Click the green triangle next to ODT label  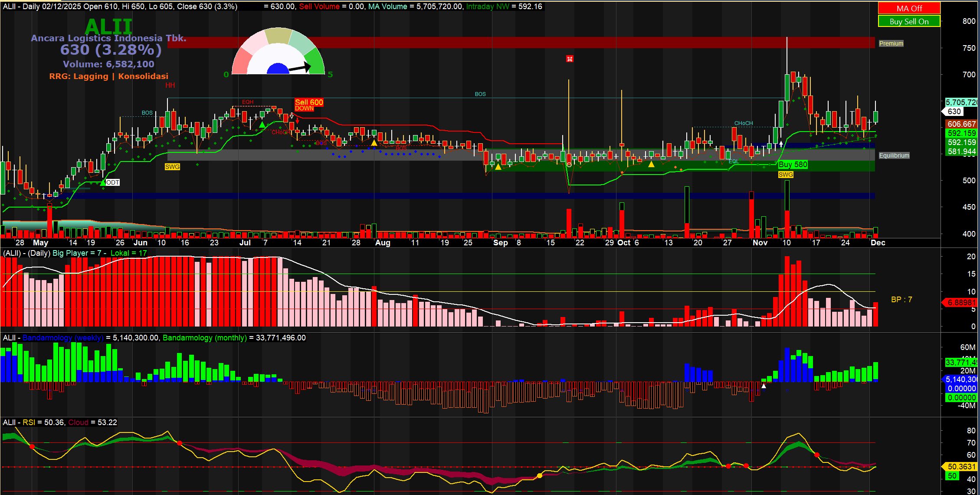point(103,183)
